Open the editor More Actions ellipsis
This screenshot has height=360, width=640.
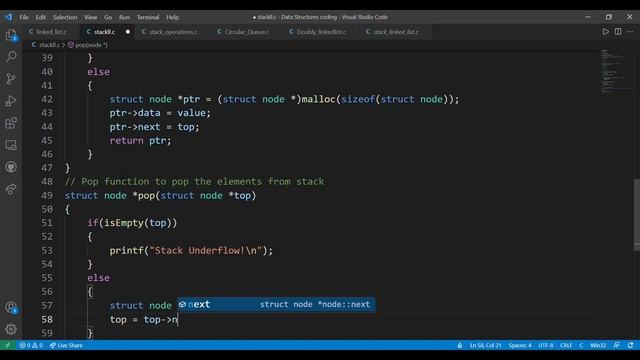pyautogui.click(x=630, y=31)
